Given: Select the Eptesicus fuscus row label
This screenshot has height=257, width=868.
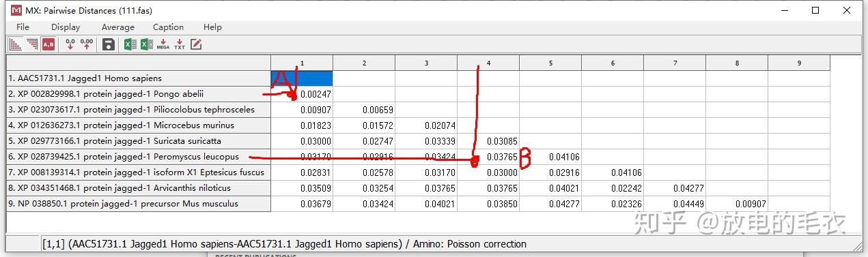Looking at the screenshot, I should click(x=139, y=172).
